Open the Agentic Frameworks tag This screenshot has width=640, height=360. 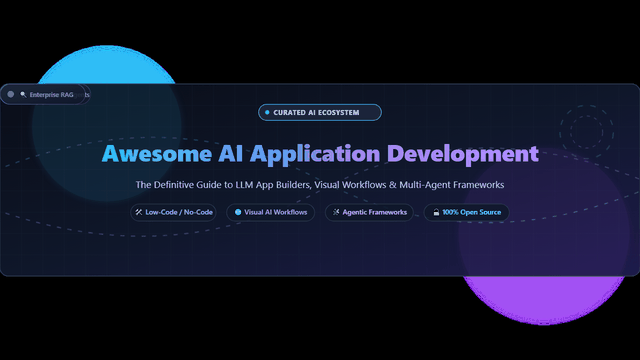369,212
